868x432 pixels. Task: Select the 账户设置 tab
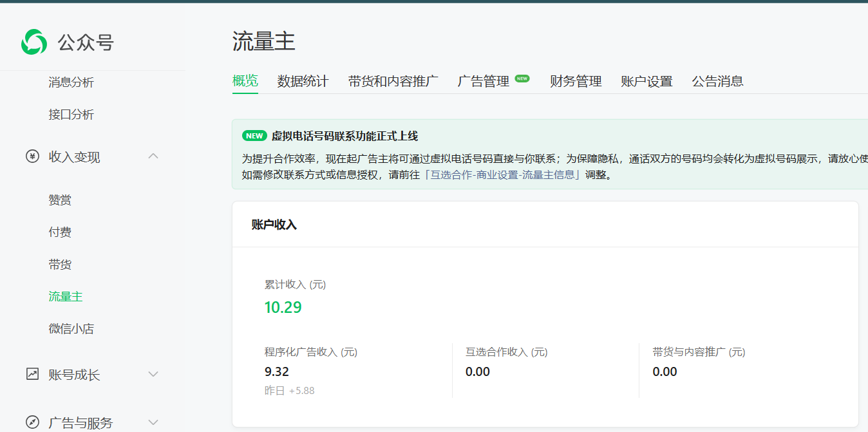pos(646,81)
